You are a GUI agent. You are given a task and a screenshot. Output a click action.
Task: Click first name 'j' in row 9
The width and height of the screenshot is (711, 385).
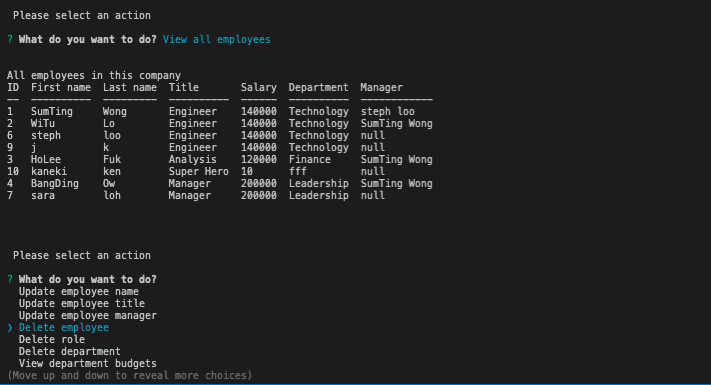[34, 147]
